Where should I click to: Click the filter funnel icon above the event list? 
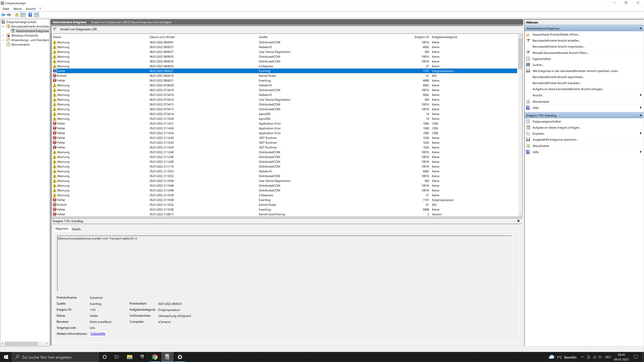[54, 29]
